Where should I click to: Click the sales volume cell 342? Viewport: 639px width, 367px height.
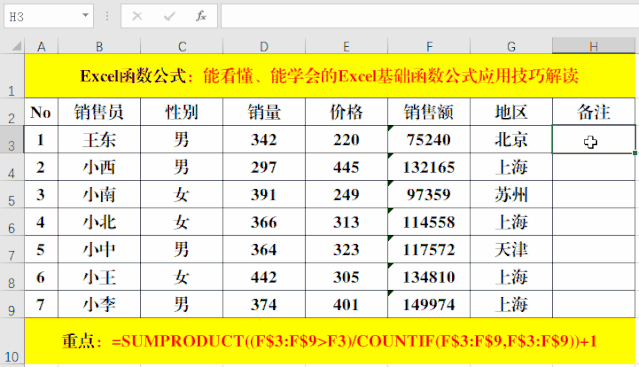pos(264,139)
